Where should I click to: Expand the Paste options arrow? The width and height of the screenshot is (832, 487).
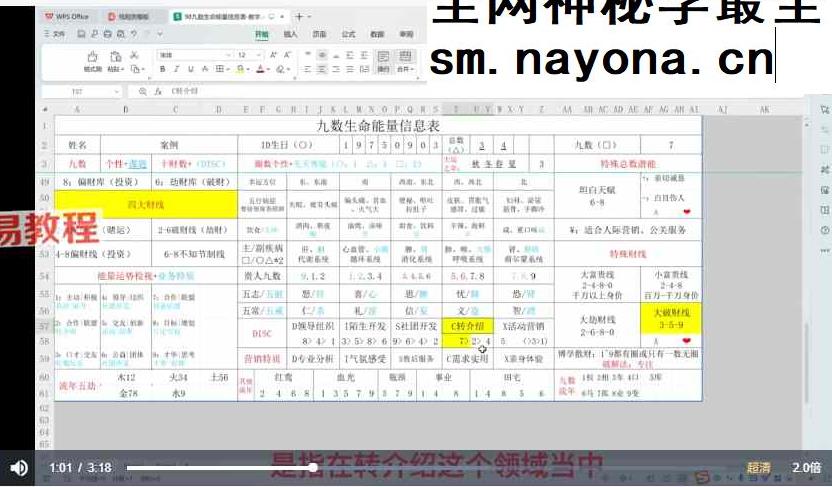(x=123, y=69)
